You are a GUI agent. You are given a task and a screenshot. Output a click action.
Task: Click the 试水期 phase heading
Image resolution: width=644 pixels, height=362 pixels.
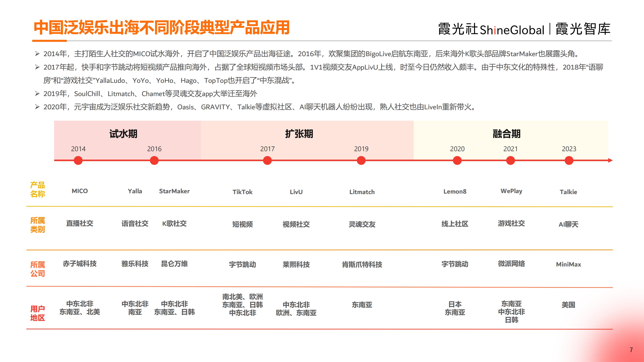point(123,134)
